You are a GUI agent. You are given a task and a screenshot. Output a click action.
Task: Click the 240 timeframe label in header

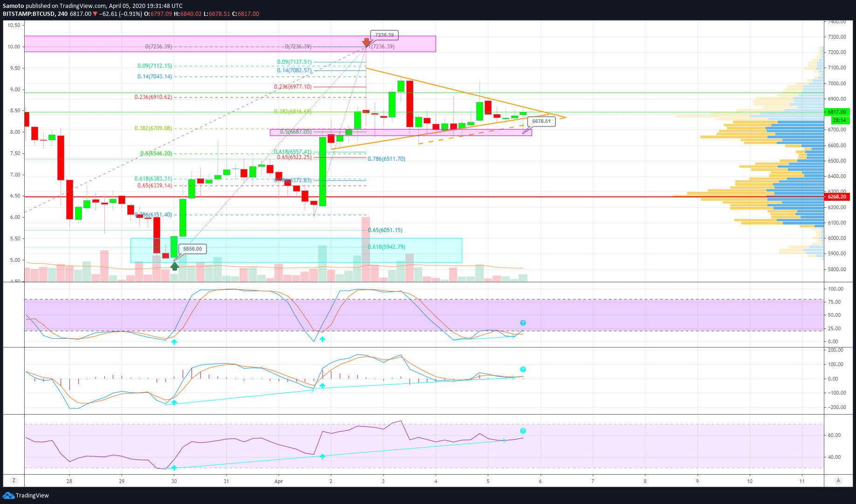pyautogui.click(x=62, y=14)
